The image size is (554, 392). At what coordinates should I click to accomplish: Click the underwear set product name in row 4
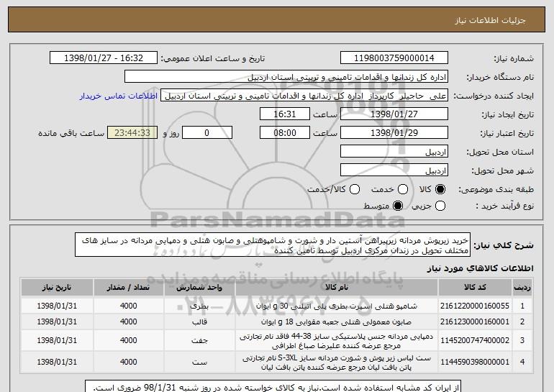pos(337,363)
